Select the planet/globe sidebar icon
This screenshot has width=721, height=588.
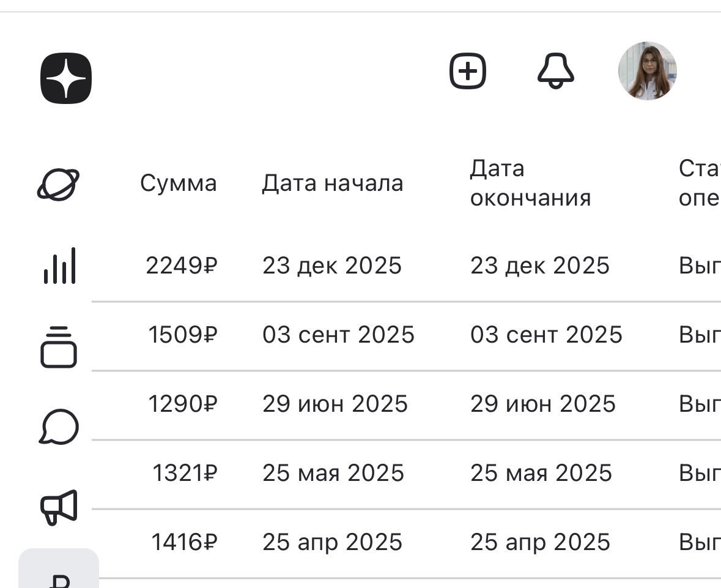(59, 182)
